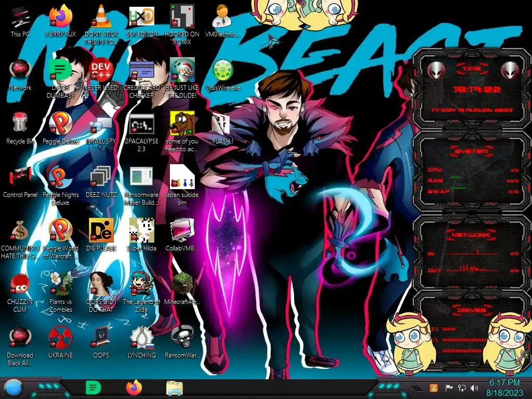The width and height of the screenshot is (532, 399).
Task: Open File Explorer from the taskbar
Action: coord(175,389)
